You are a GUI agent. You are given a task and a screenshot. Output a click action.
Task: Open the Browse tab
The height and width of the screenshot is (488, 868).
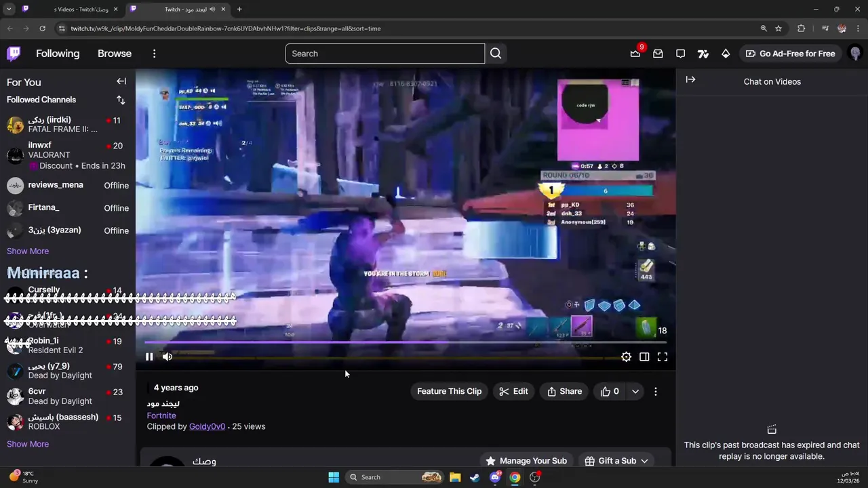[115, 54]
